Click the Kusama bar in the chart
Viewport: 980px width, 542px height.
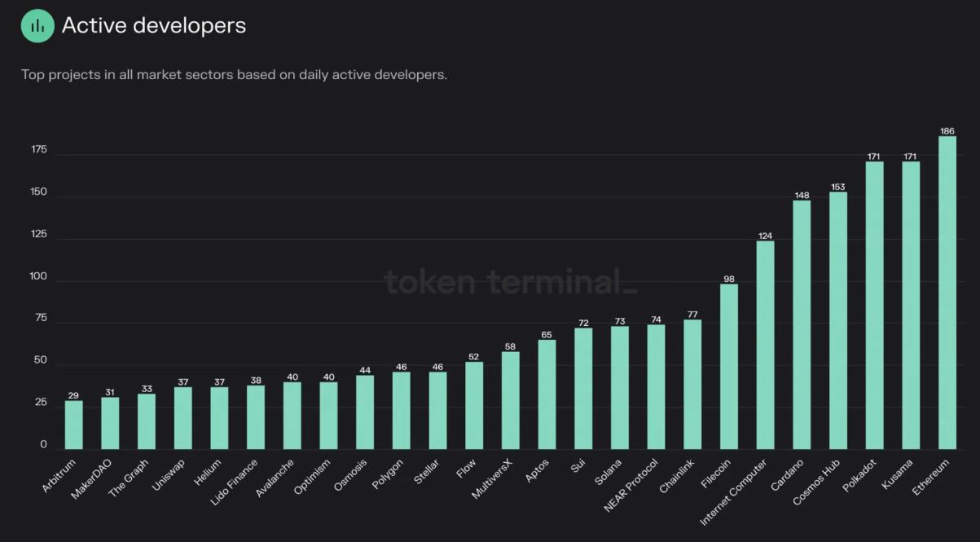(911, 306)
